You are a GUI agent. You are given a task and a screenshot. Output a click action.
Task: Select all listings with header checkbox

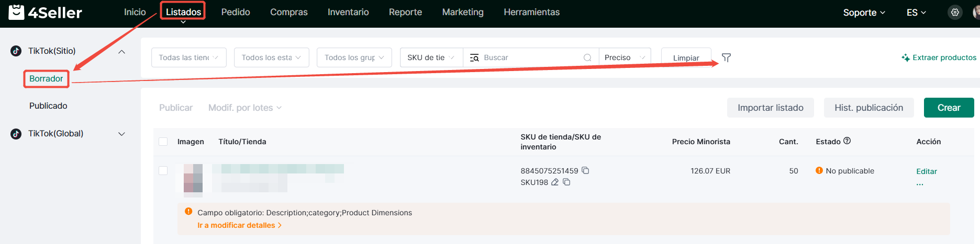(163, 142)
